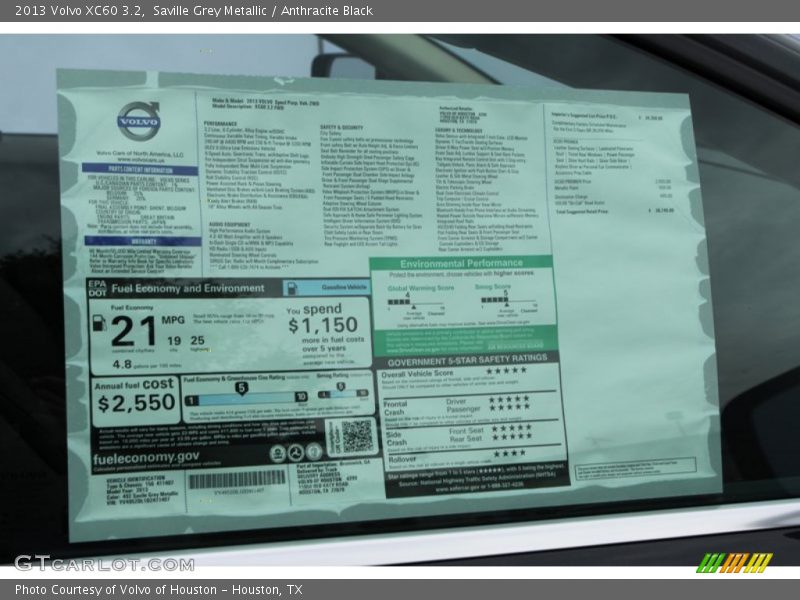Click the Volvo logo on the sticker

click(138, 121)
